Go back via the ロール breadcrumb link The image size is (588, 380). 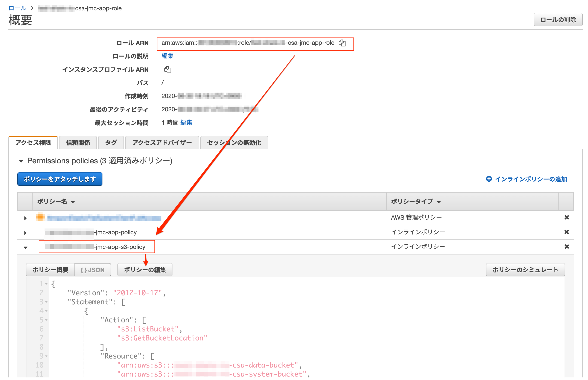click(x=17, y=8)
